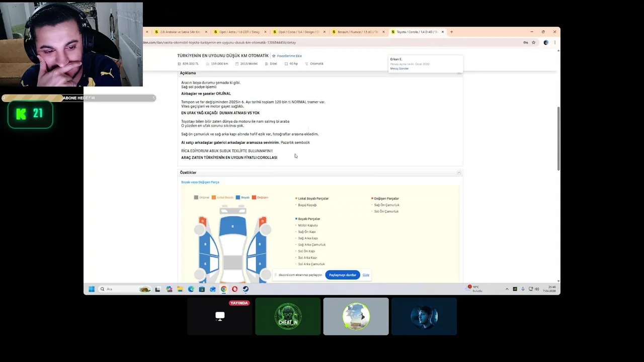
Task: Close the Renault Fluence tab
Action: [x=383, y=32]
